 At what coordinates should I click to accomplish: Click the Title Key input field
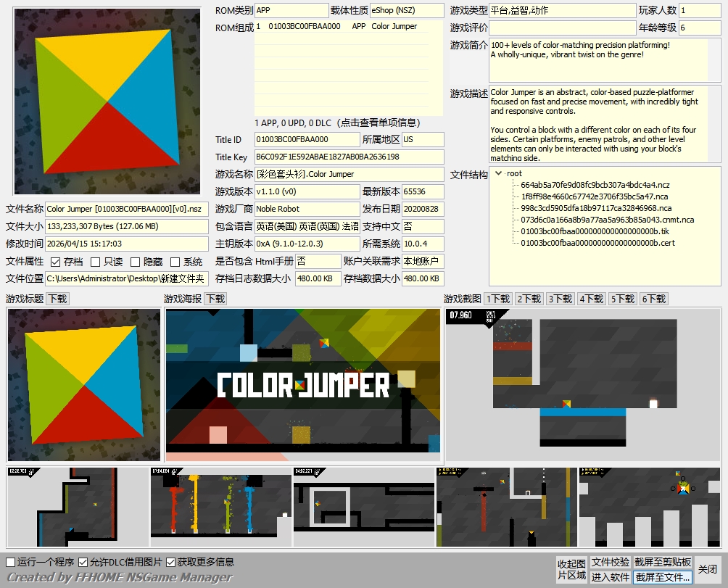[x=349, y=157]
